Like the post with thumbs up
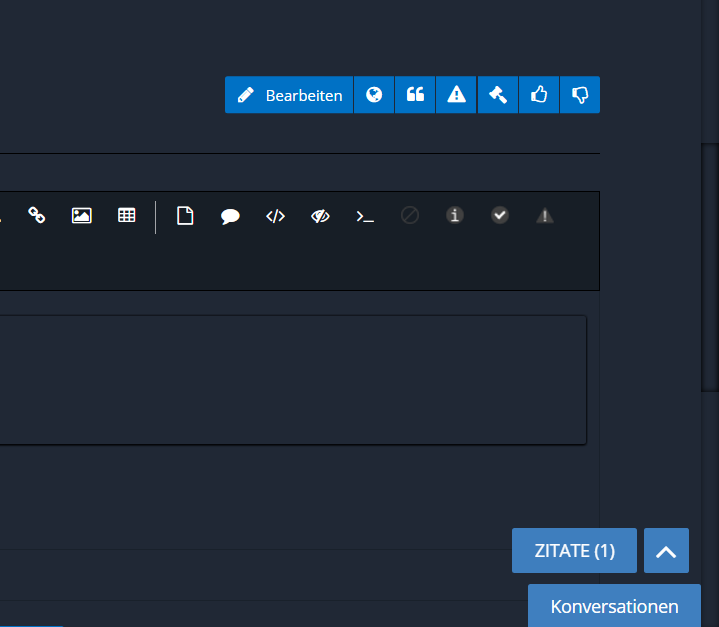 [x=539, y=95]
